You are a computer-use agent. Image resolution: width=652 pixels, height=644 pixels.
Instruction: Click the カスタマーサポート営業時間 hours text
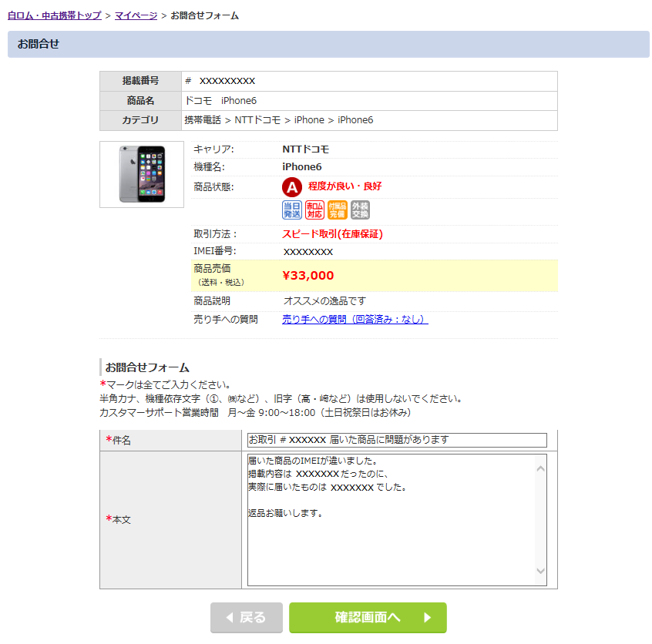(x=255, y=412)
